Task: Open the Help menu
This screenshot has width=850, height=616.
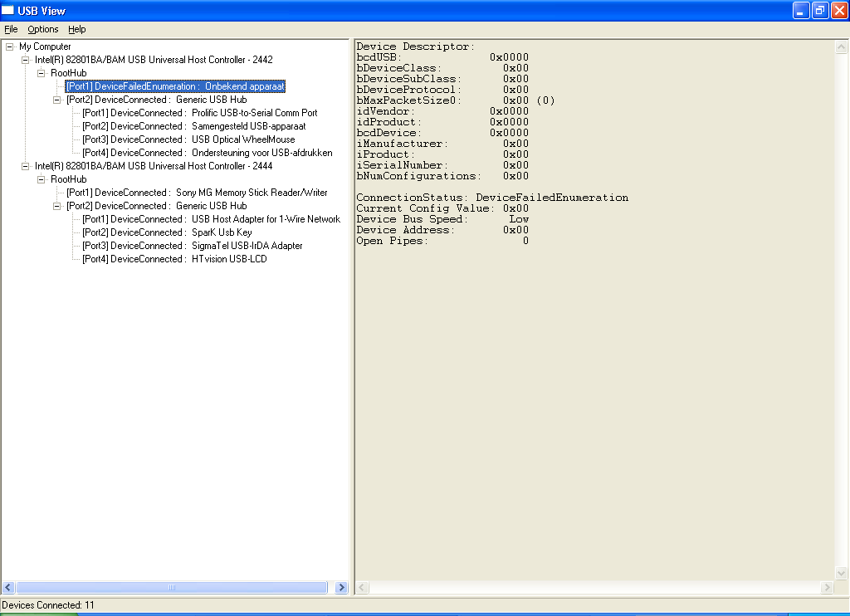Action: coord(76,29)
